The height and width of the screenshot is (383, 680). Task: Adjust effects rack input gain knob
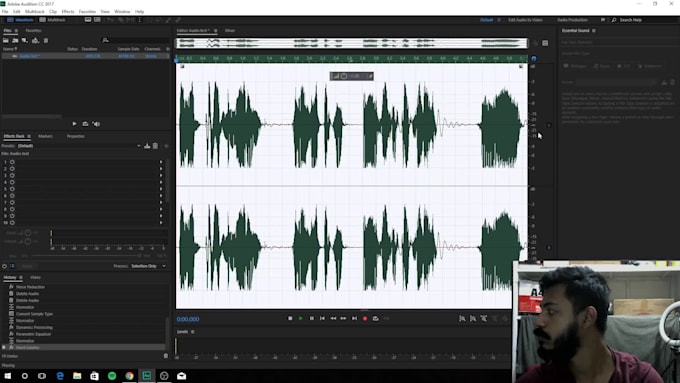point(28,233)
